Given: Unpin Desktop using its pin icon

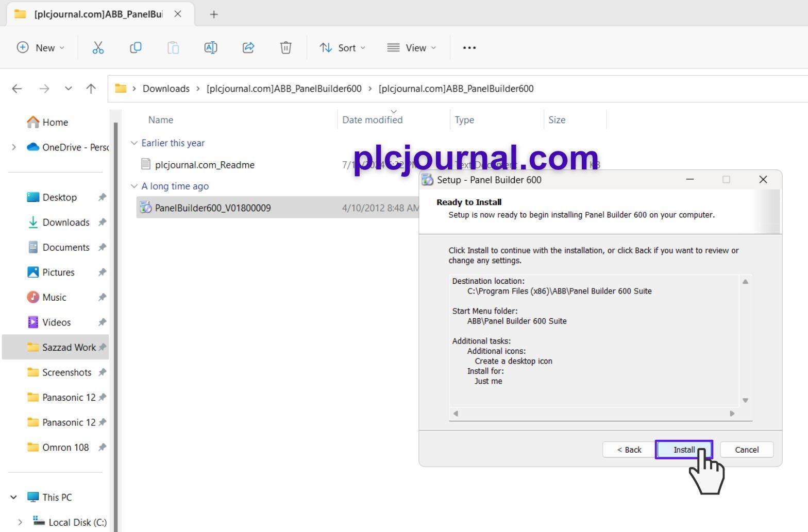Looking at the screenshot, I should pyautogui.click(x=102, y=197).
